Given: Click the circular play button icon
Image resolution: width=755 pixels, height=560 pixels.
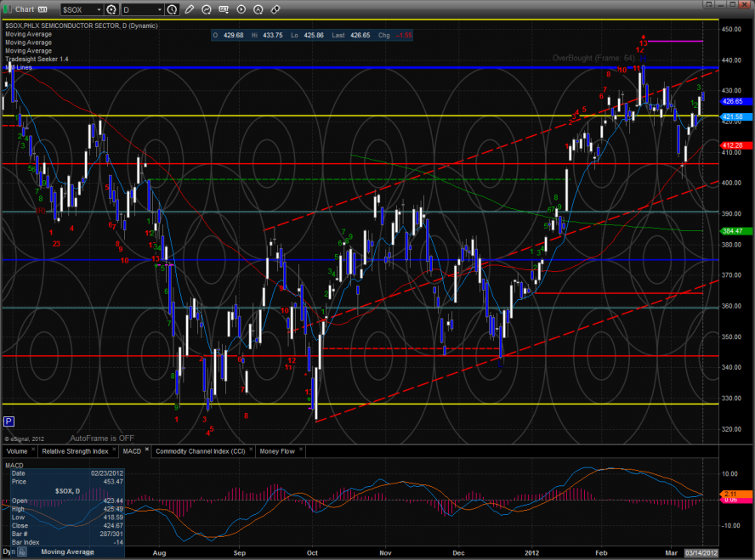Looking at the screenshot, I should coord(241,9).
